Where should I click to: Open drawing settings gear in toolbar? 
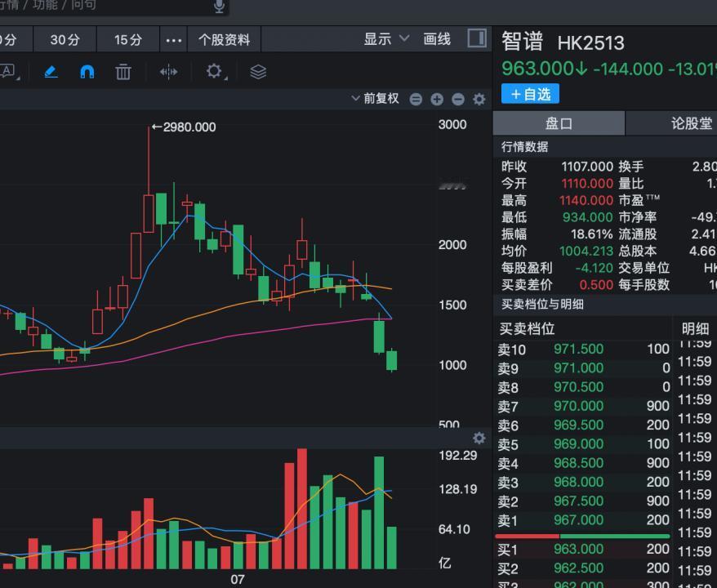(215, 71)
